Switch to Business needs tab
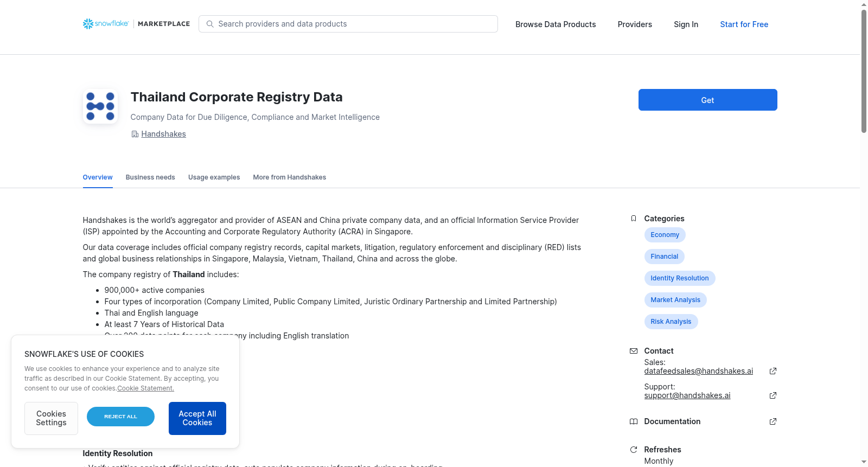868x467 pixels. [150, 177]
